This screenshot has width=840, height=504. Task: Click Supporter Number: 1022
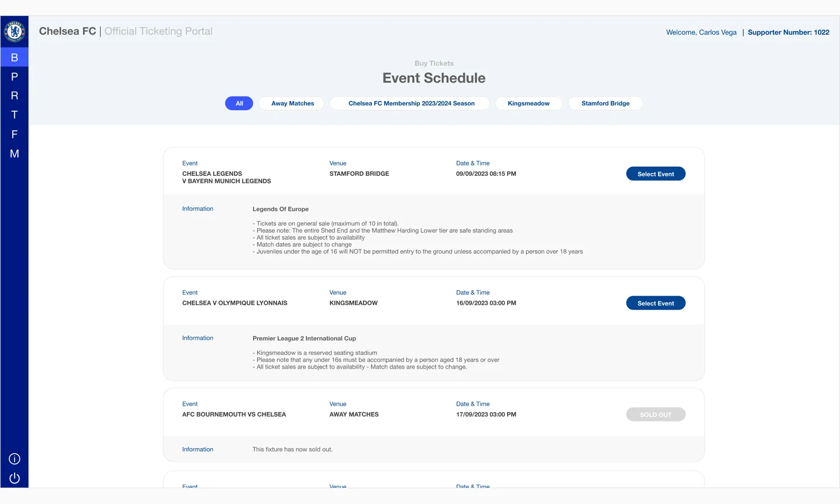pos(789,33)
